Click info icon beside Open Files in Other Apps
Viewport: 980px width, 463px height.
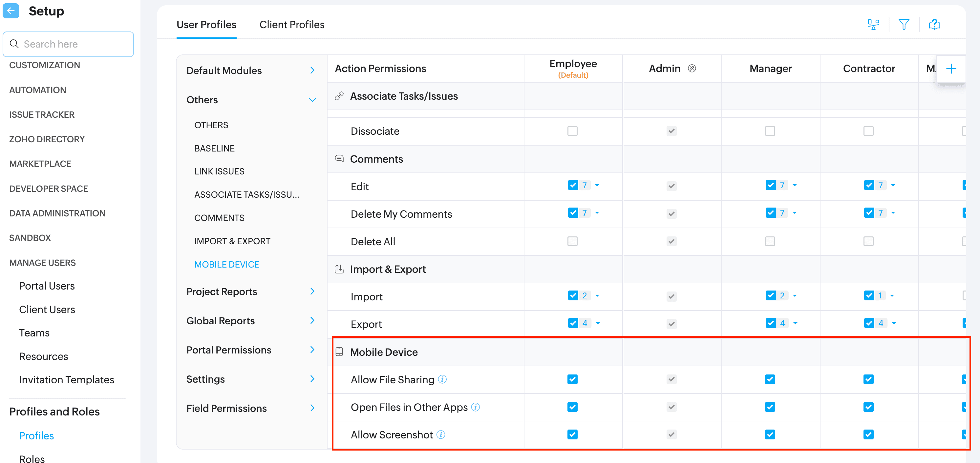(x=476, y=407)
